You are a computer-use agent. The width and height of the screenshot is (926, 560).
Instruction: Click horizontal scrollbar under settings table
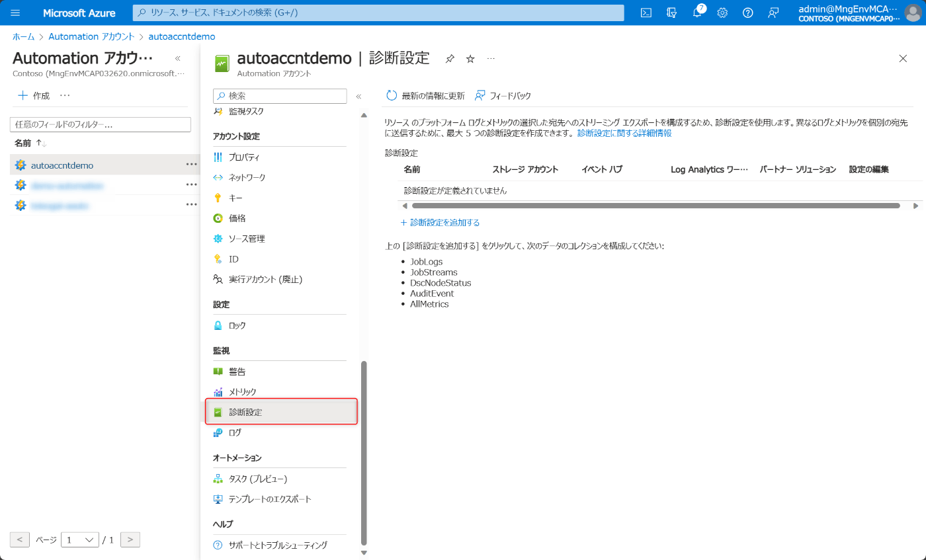click(655, 206)
